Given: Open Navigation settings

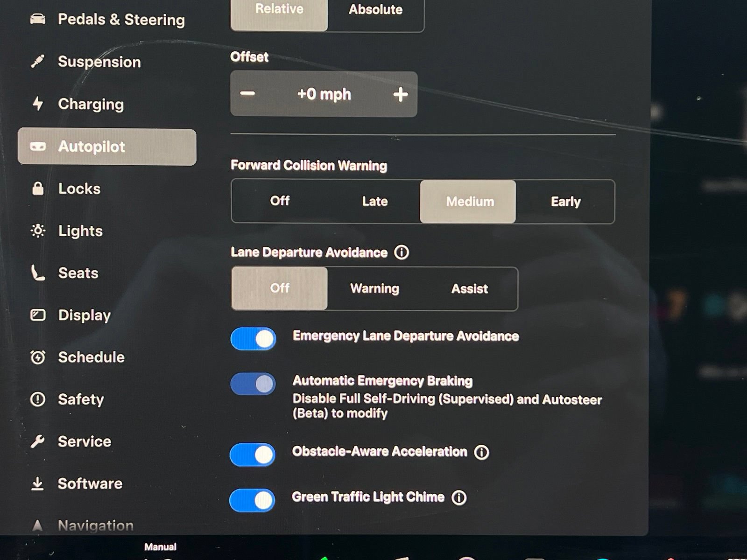Looking at the screenshot, I should [x=107, y=525].
